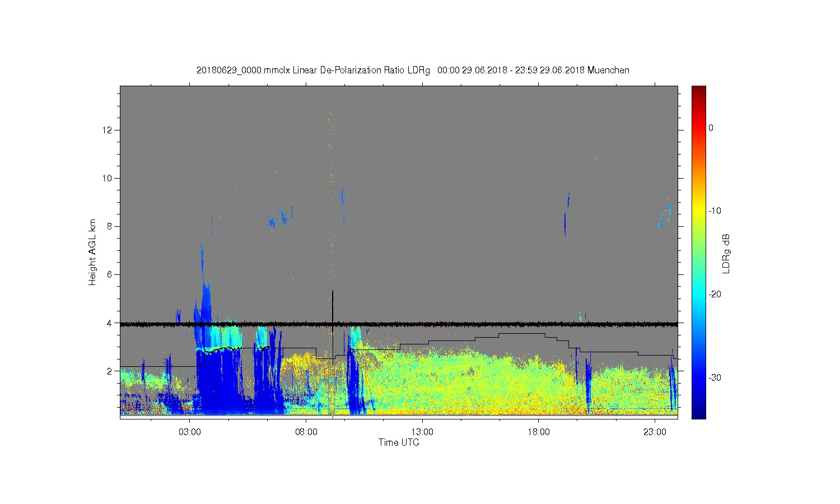Screen dimensions: 840x504
Task: Click the 'LDRg dB' colorbar label
Action: [x=726, y=254]
